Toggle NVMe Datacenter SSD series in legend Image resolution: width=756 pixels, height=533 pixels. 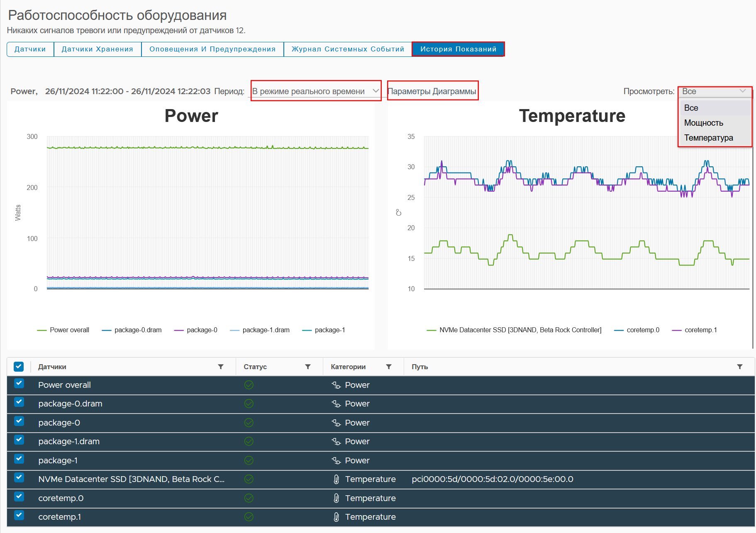tap(514, 330)
